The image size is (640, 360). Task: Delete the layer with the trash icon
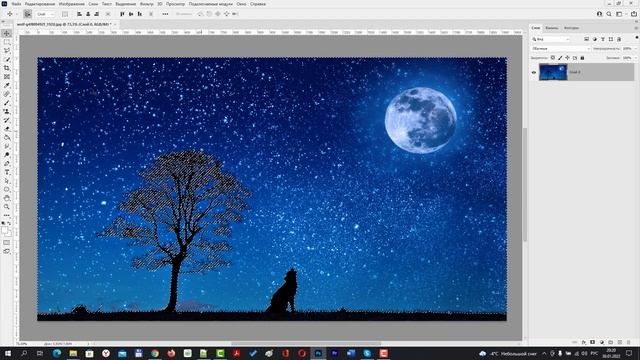(x=629, y=342)
